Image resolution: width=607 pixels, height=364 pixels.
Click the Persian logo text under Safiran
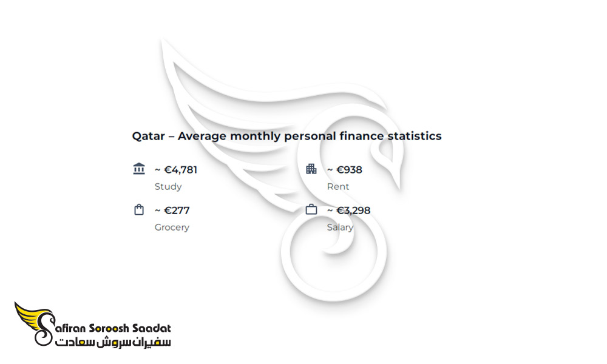pos(113,342)
